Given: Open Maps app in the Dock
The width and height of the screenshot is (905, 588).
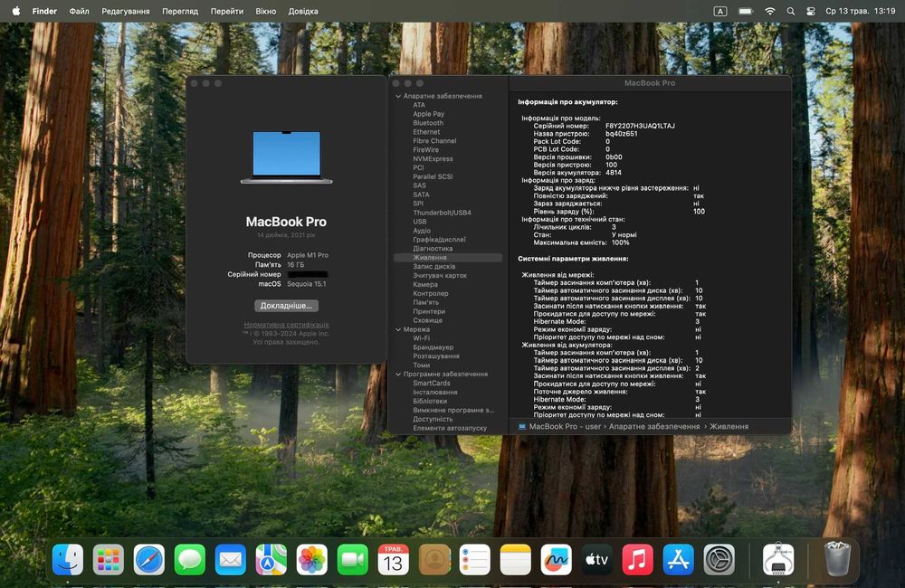Looking at the screenshot, I should tap(271, 559).
